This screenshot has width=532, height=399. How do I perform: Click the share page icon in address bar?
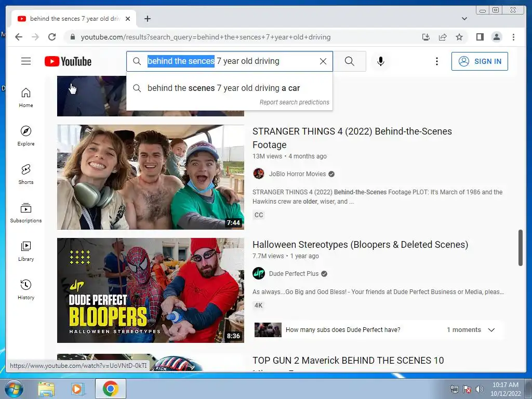pos(443,37)
